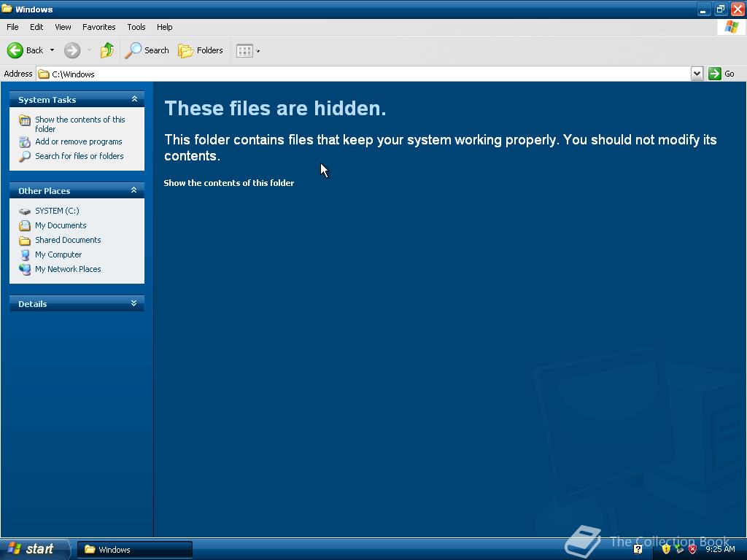
Task: Click the tray icon left of the red shield
Action: [679, 549]
